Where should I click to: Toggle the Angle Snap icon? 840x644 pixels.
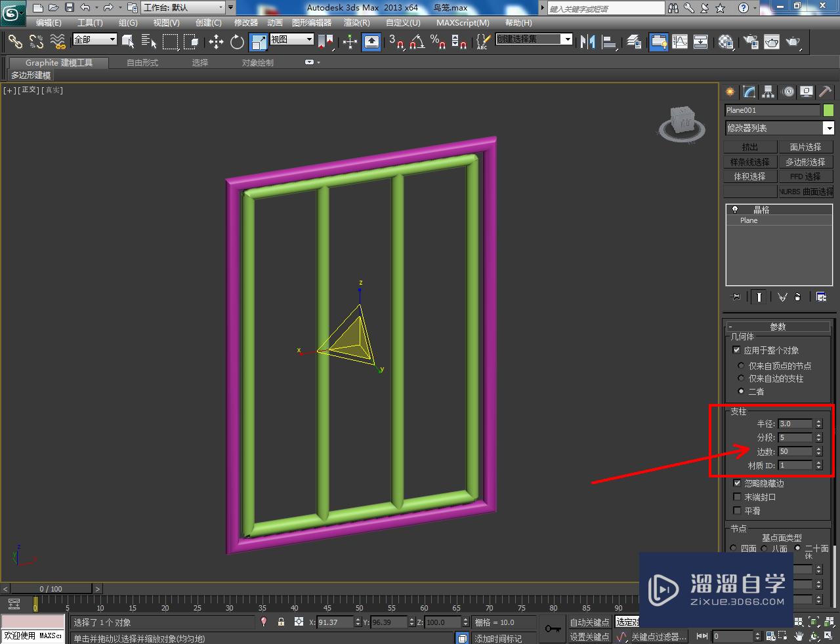click(x=417, y=41)
